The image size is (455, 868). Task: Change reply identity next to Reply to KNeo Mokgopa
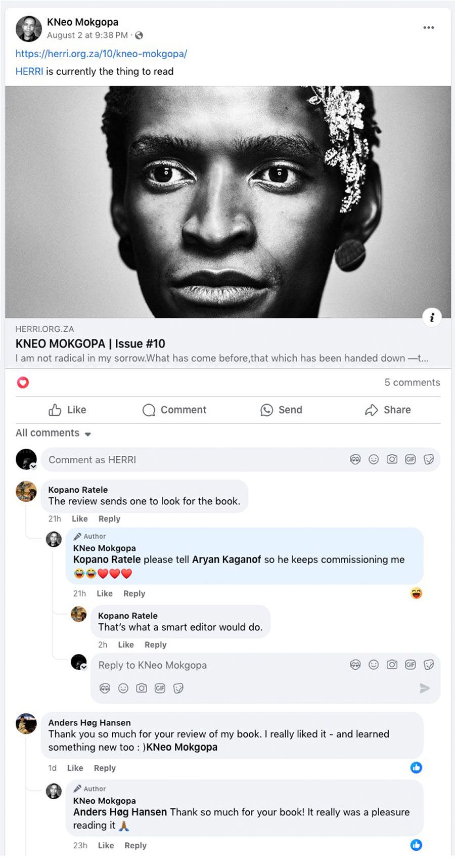[84, 667]
